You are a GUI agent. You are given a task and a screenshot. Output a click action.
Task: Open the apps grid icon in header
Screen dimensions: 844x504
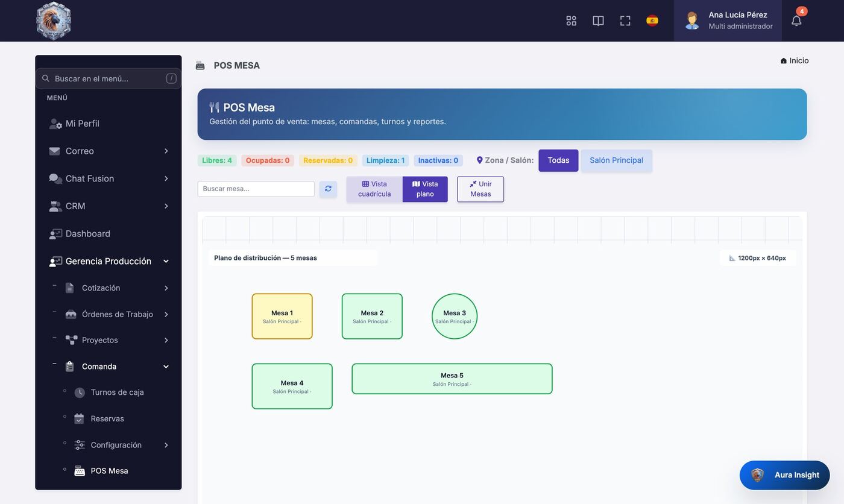[572, 20]
